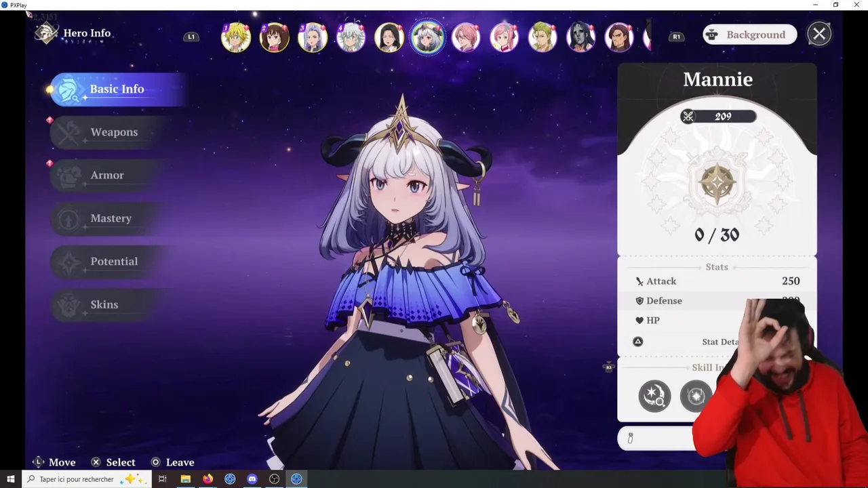
Task: Close the Hero Info screen
Action: [x=819, y=34]
